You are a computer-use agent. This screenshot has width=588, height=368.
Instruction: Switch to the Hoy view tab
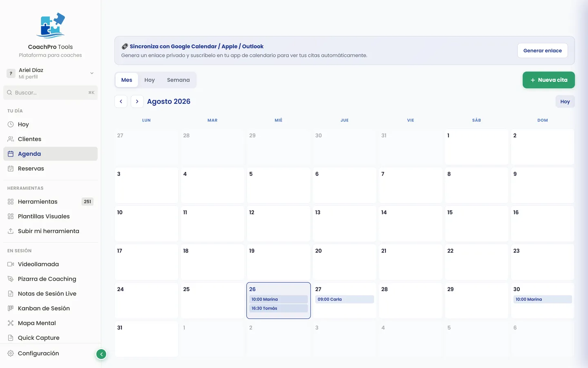[x=149, y=80]
